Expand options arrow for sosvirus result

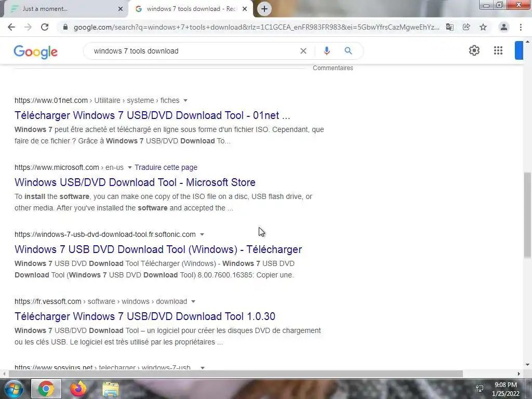pos(203,367)
